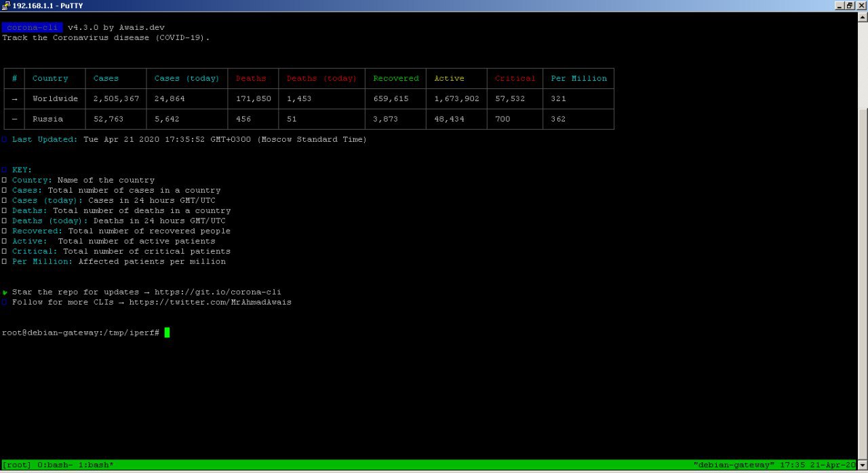Click the scrollbar up arrow
Image resolution: width=868 pixels, height=473 pixels.
point(863,16)
